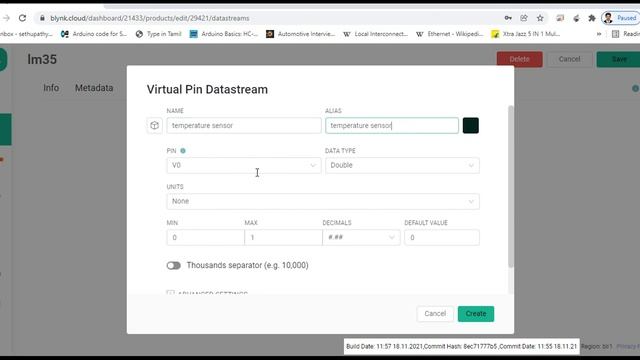Click the Min value field
The width and height of the screenshot is (640, 360).
click(205, 238)
